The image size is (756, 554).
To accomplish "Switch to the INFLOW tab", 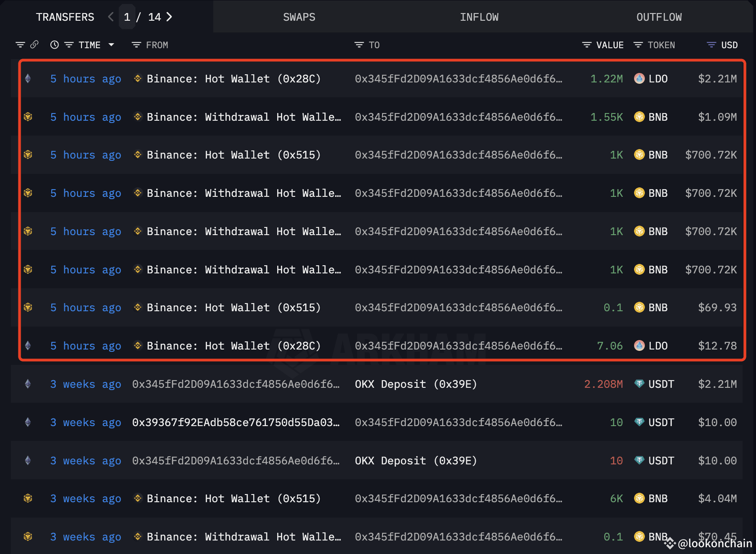I will 479,17.
